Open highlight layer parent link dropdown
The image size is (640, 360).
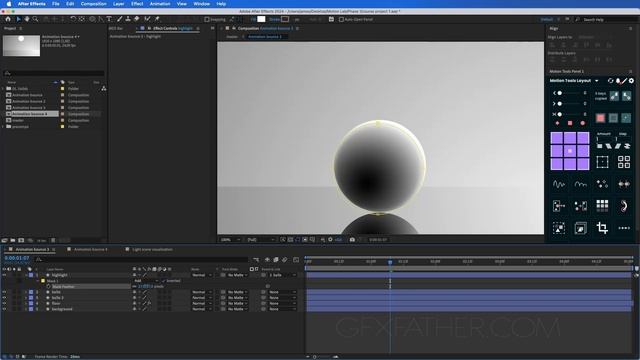click(282, 275)
